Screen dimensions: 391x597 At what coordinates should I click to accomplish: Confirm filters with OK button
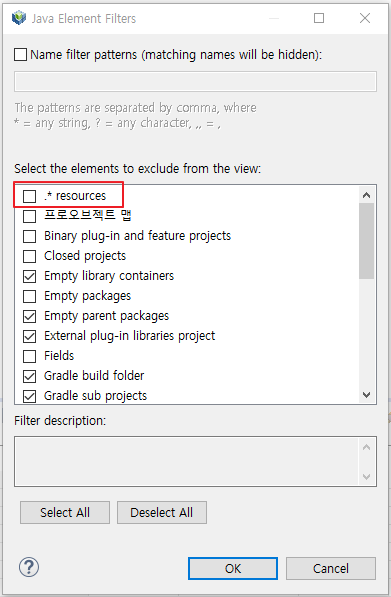tap(233, 568)
